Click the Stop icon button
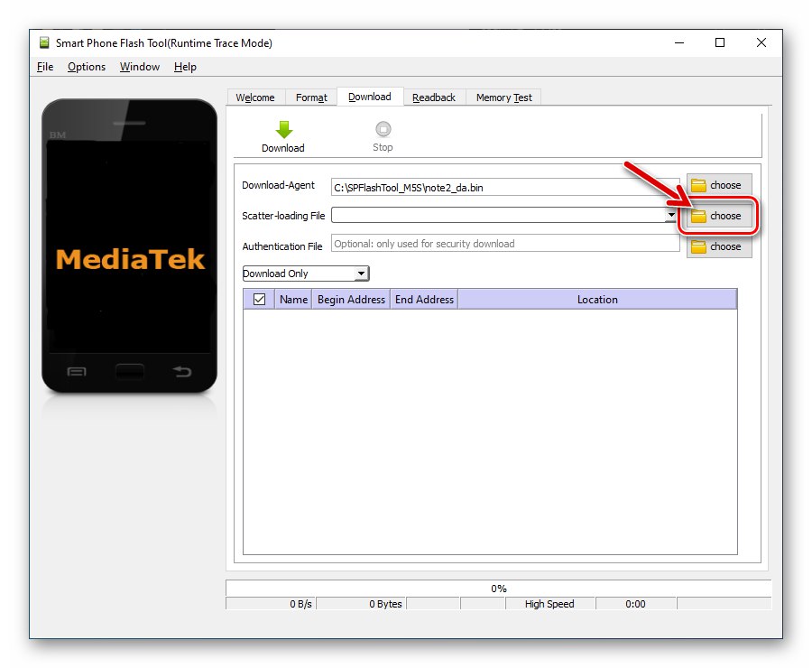The height and width of the screenshot is (668, 812). pyautogui.click(x=383, y=128)
